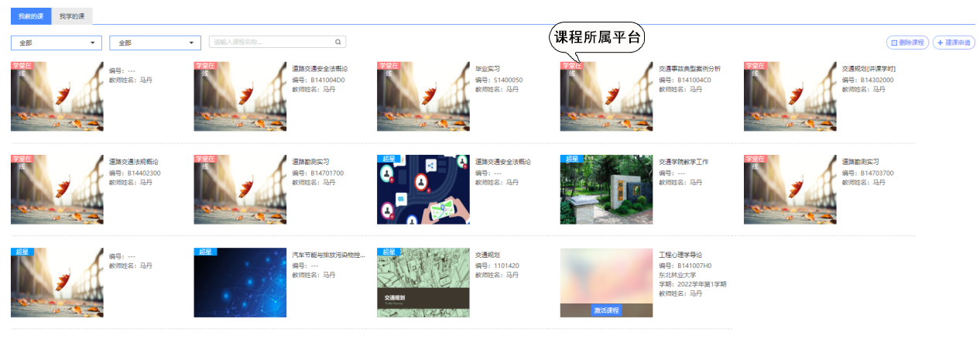This screenshot has width=980, height=360.
Task: Click the 超星 badge on the 交通学院教学工作 cover
Action: click(x=572, y=159)
